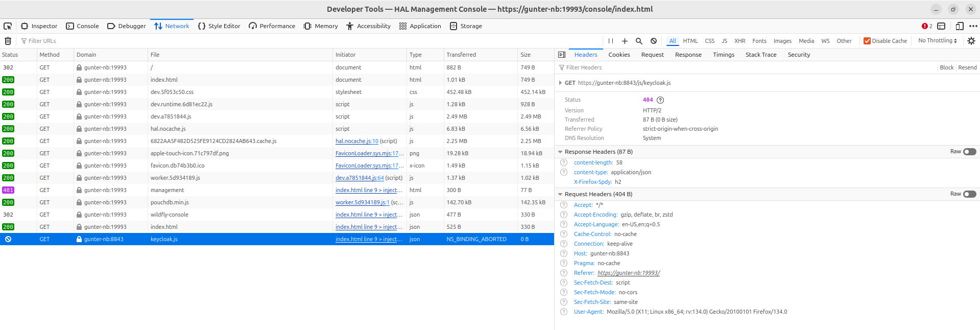The width and height of the screenshot is (980, 330).
Task: Filter requests by Images
Action: (782, 41)
